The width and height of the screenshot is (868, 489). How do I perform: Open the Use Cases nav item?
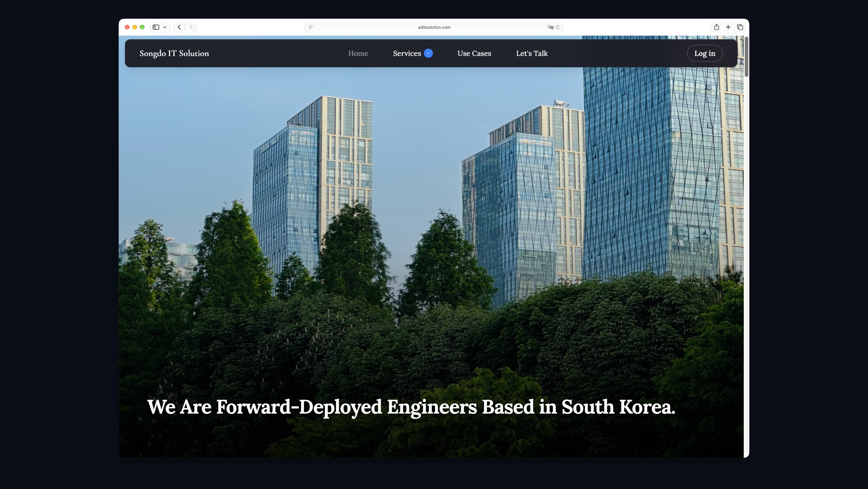pyautogui.click(x=474, y=53)
